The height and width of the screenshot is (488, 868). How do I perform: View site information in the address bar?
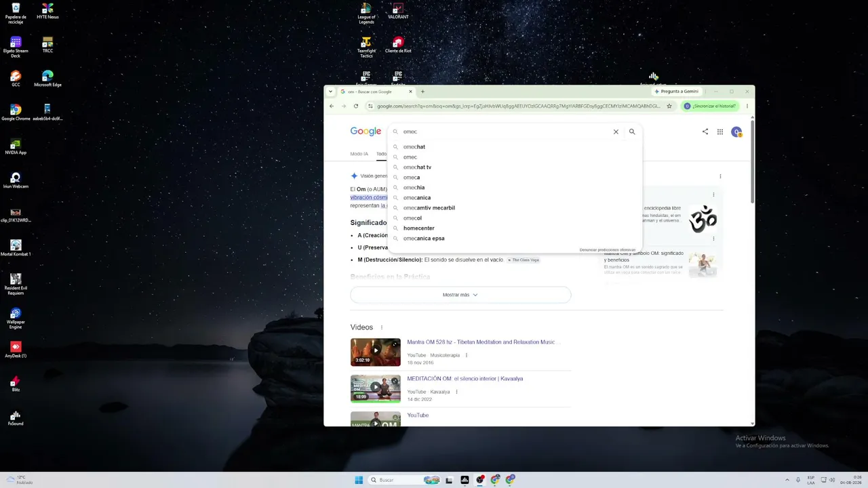pyautogui.click(x=370, y=106)
